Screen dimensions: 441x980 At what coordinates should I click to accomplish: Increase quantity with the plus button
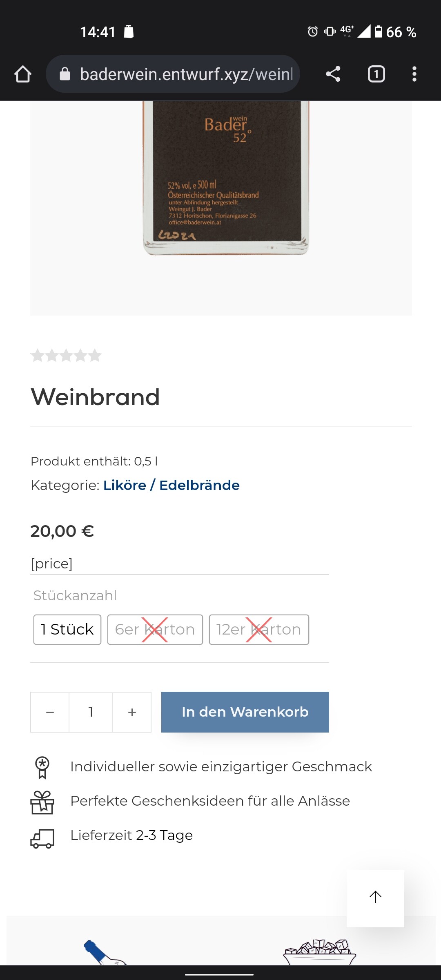(132, 712)
